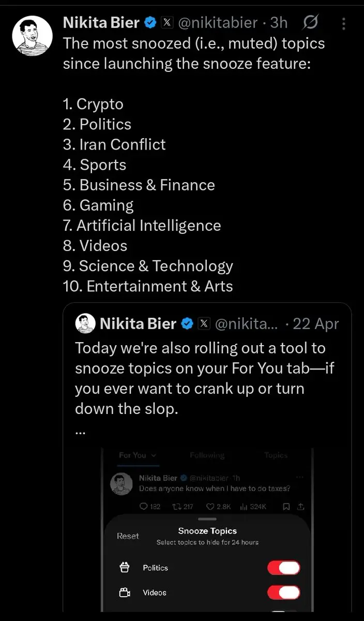Click the reply icon showing 182
Image resolution: width=364 pixels, height=621 pixels.
coord(144,507)
